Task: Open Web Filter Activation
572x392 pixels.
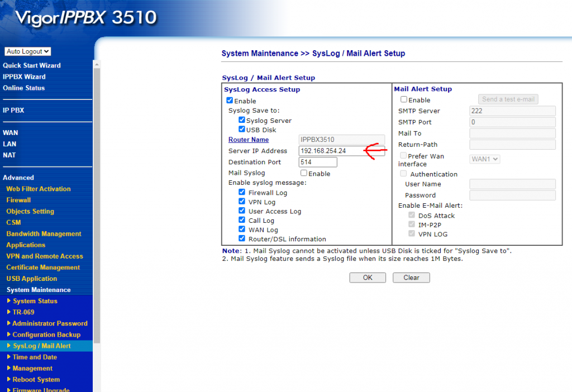Action: point(39,189)
